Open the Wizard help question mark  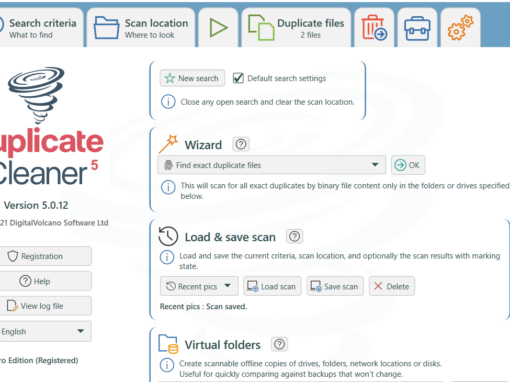coord(241,144)
